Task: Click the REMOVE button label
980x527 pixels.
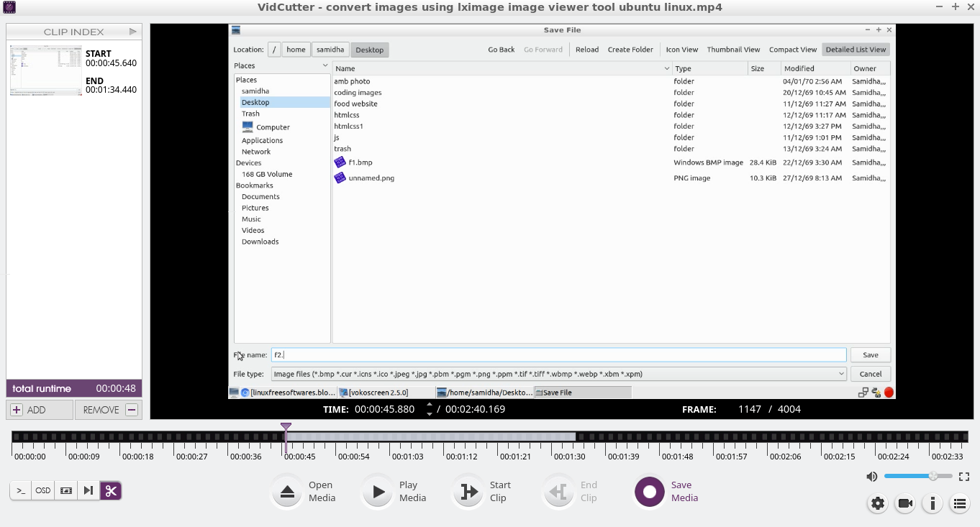Action: [101, 410]
